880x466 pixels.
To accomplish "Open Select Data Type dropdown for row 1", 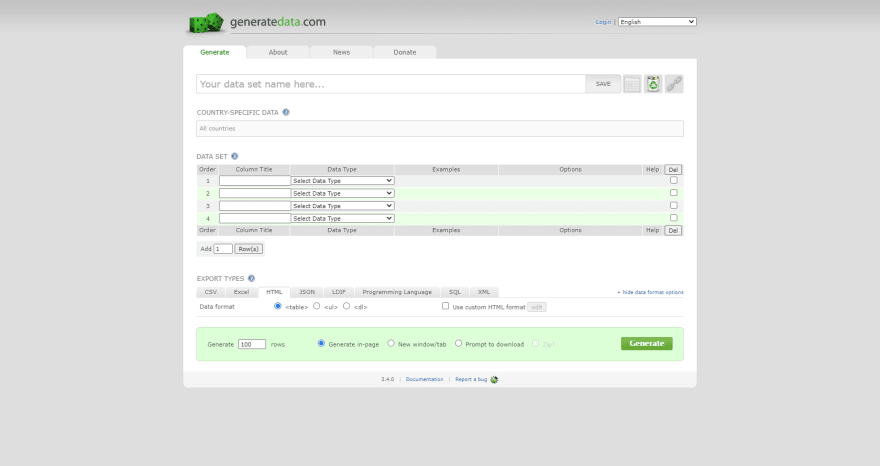I will (x=342, y=181).
